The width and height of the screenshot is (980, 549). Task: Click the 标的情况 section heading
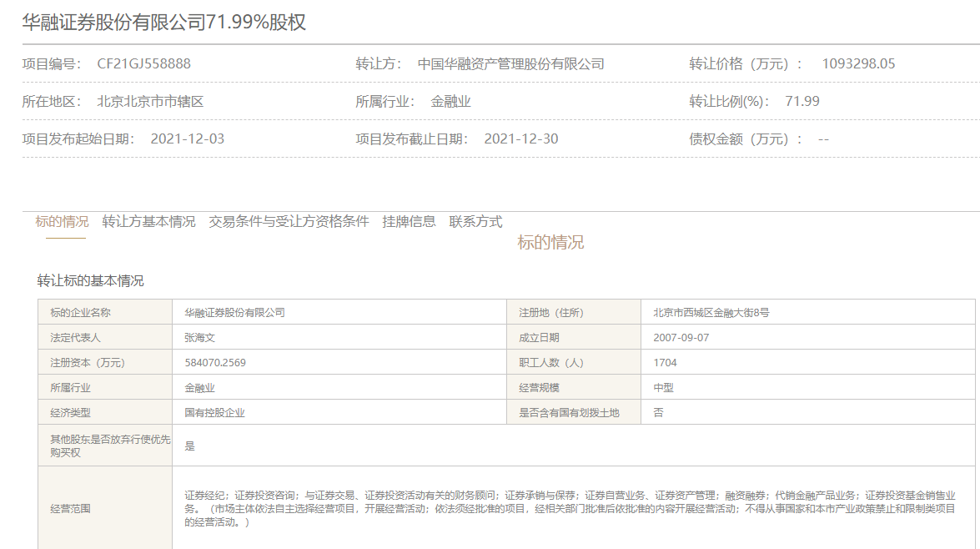tap(550, 243)
